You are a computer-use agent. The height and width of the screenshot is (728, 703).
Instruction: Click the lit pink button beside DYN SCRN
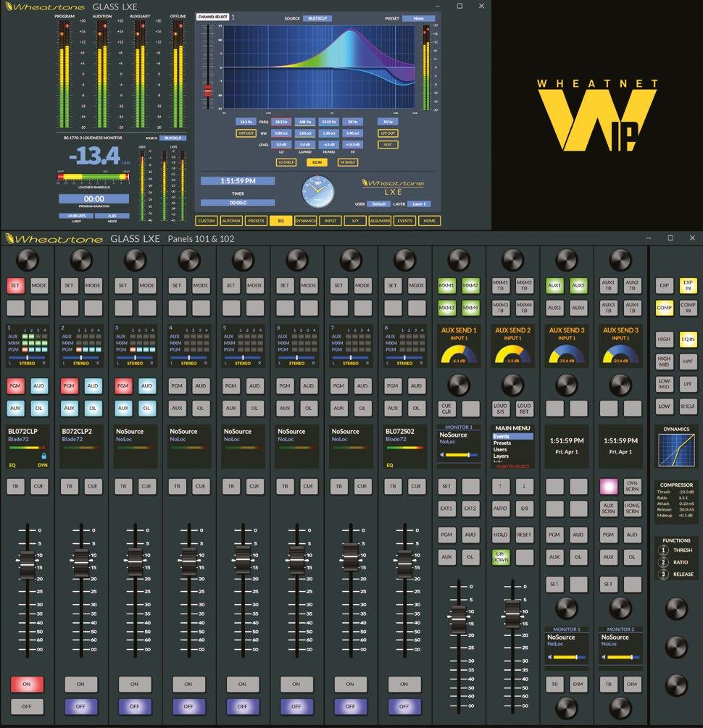click(x=608, y=486)
